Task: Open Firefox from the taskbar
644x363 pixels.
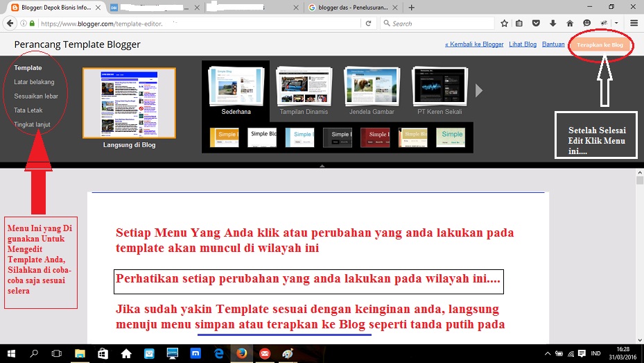Action: click(242, 353)
